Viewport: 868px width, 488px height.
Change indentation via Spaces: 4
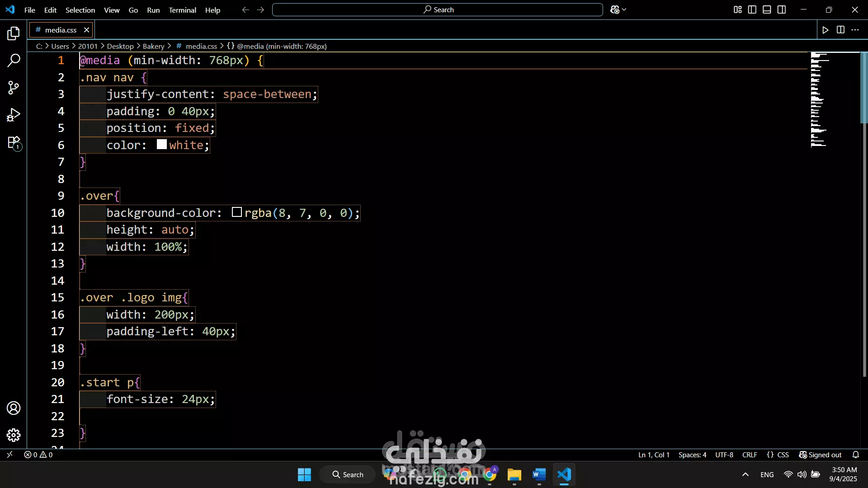coord(692,455)
